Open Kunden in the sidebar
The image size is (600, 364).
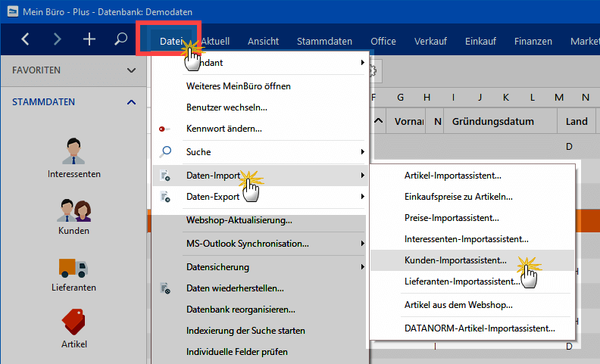point(73,216)
